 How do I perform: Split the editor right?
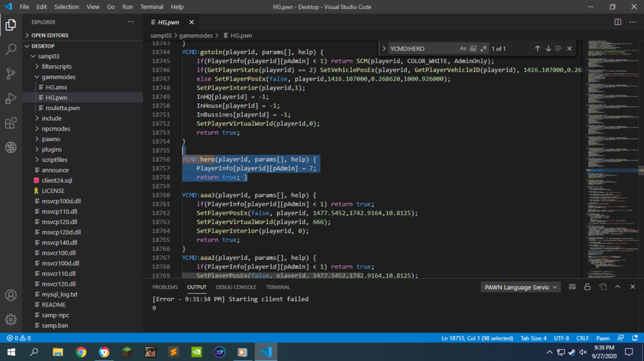(x=618, y=22)
